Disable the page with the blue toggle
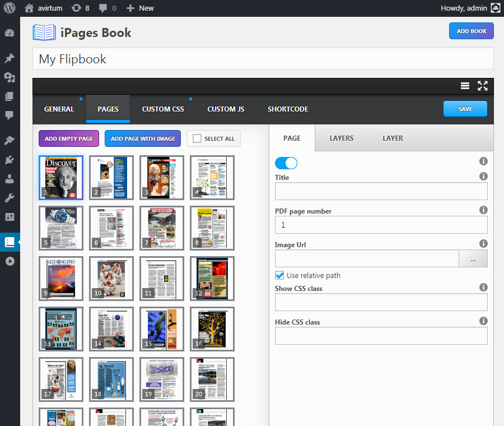 286,163
